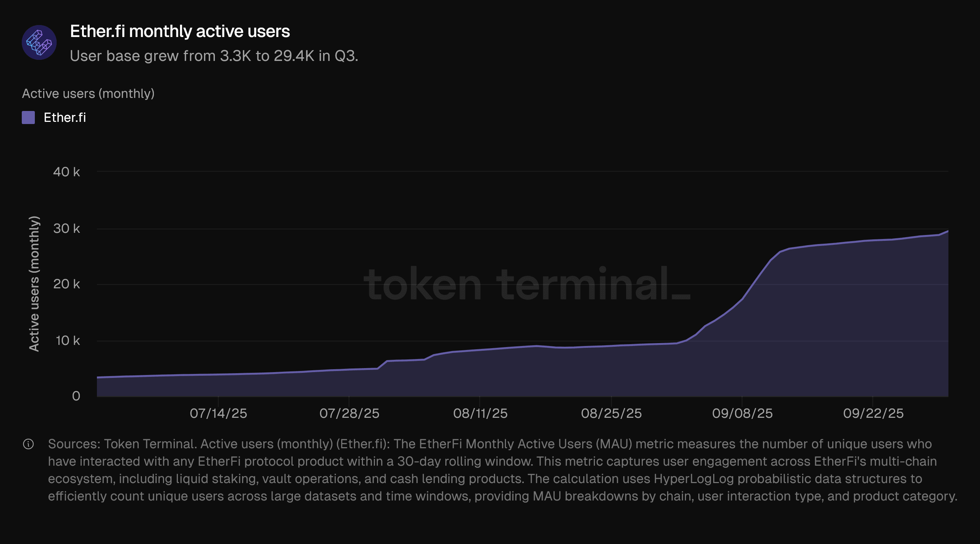Select the 07/28/25 date tick

tap(349, 413)
